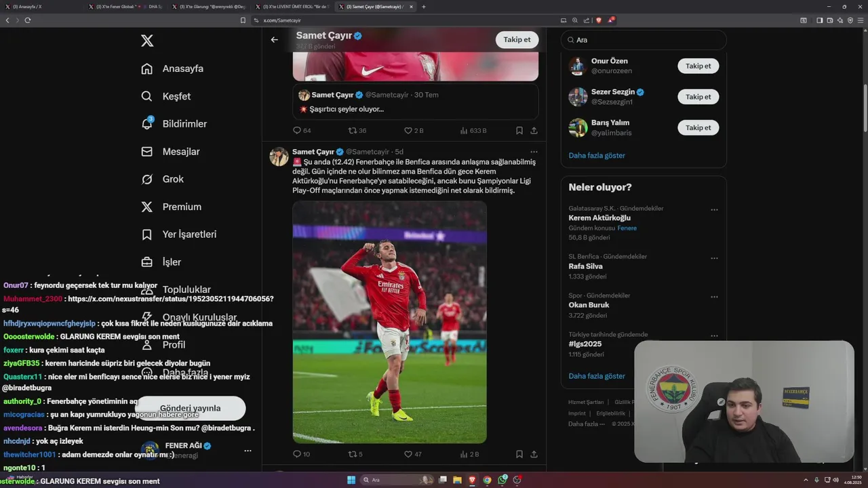Viewport: 868px width, 488px height.
Task: Open the Okan Buruk trend
Action: 589,305
